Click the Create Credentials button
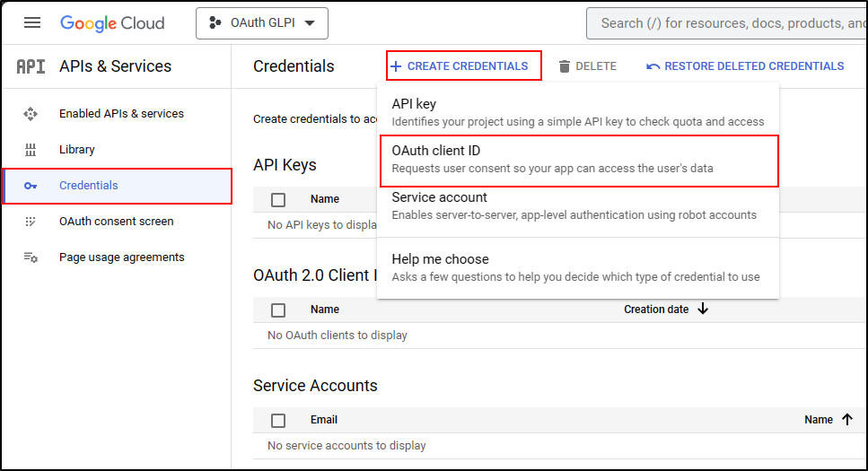 tap(464, 66)
